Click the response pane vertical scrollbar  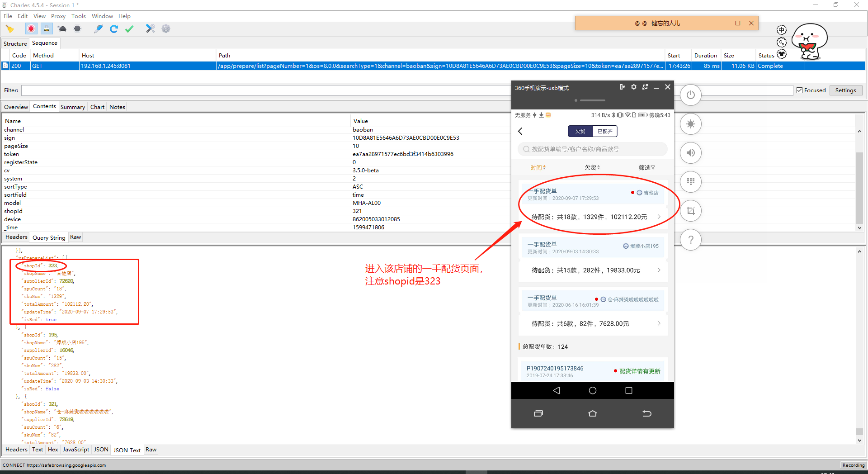point(859,346)
